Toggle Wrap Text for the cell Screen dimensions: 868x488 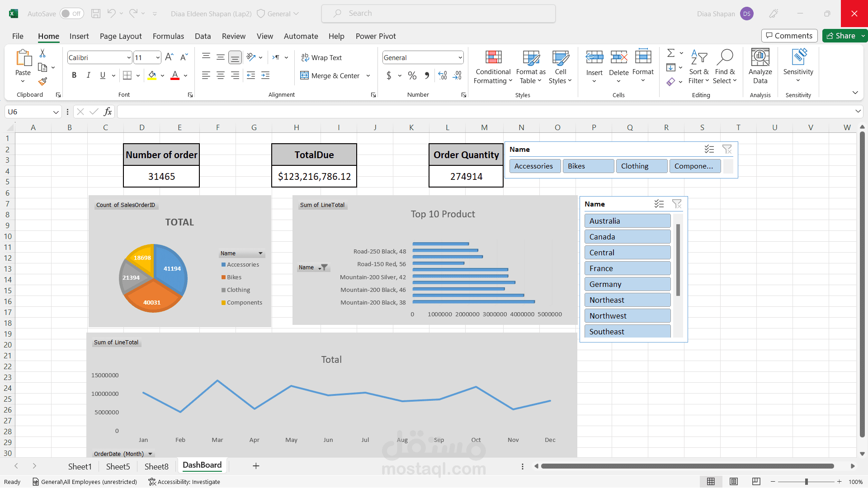point(321,57)
